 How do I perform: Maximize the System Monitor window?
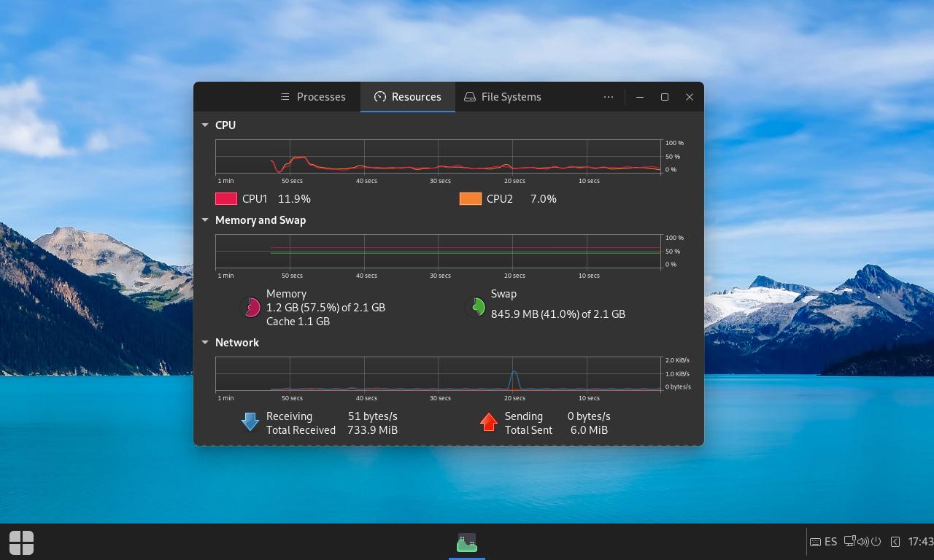coord(665,97)
